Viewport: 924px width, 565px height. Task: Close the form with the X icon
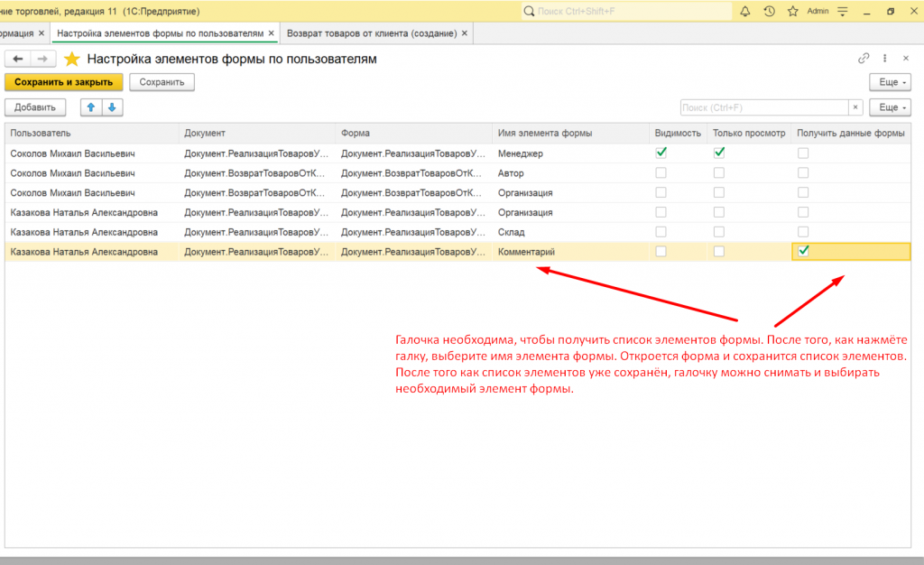pyautogui.click(x=906, y=58)
